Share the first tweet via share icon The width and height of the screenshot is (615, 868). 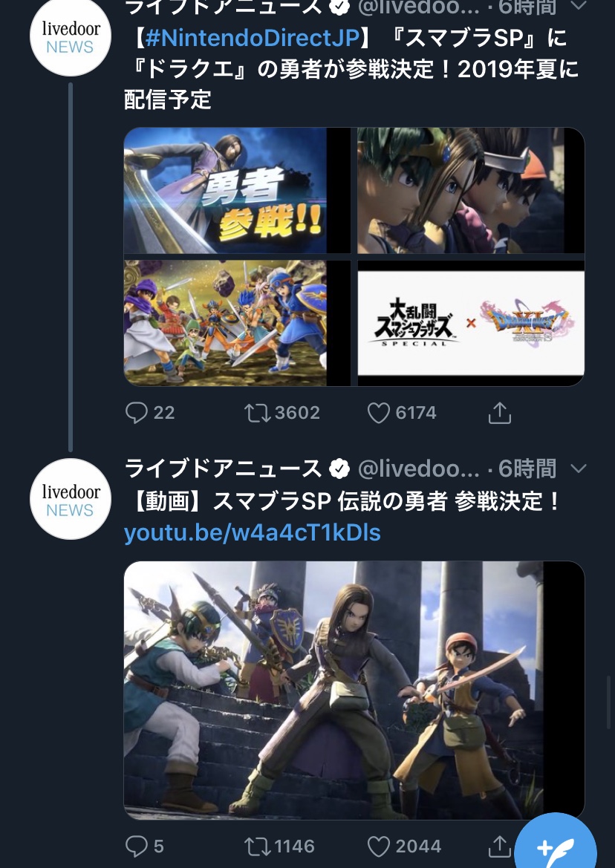pyautogui.click(x=499, y=413)
